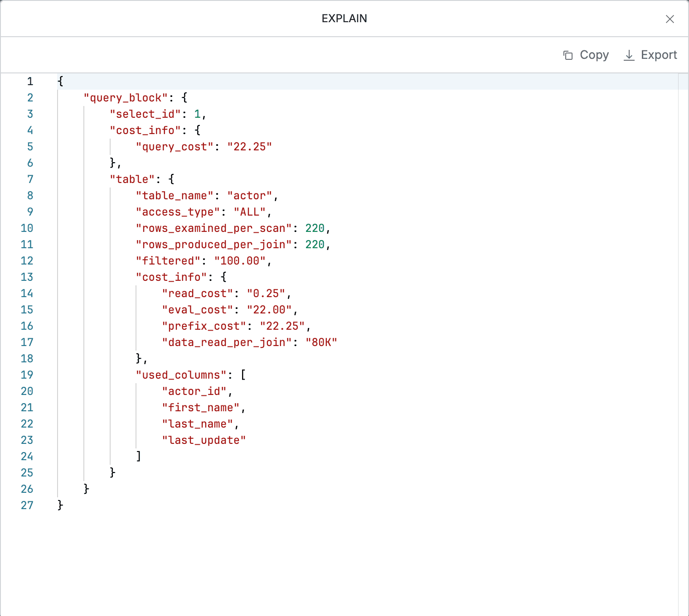
Task: Click the used_columns key on line 19
Action: (x=181, y=375)
